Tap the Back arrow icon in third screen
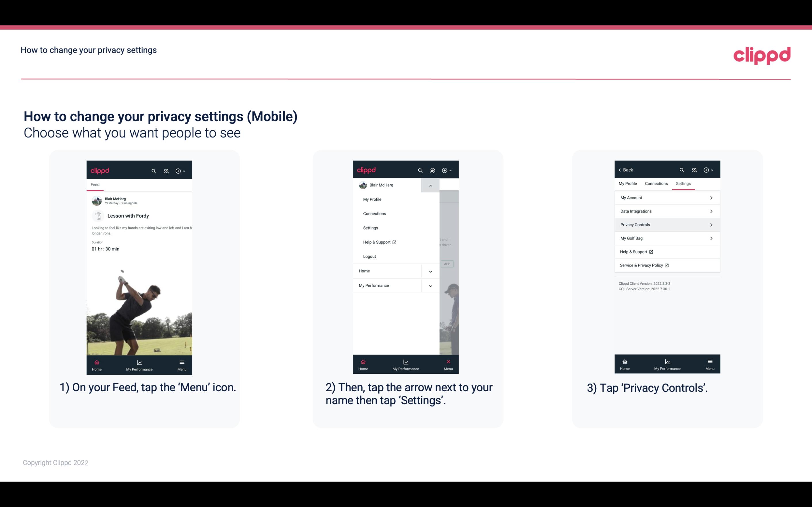812x507 pixels. 621,170
